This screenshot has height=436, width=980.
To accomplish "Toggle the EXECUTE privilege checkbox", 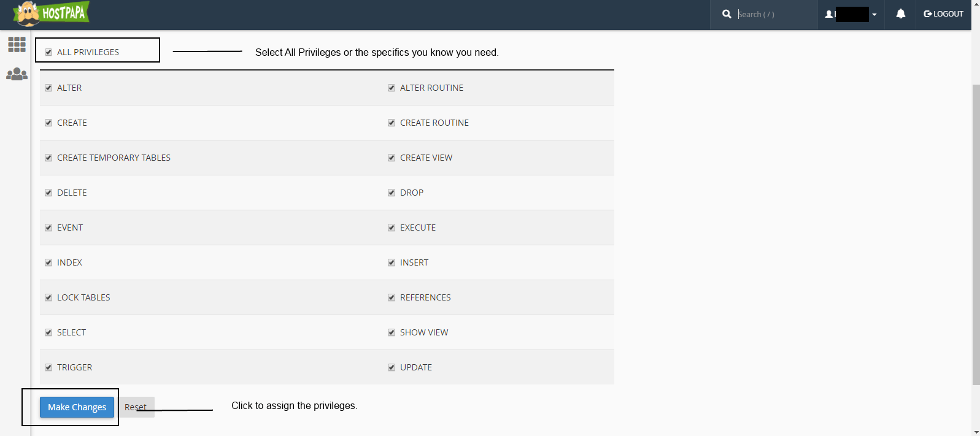I will (392, 228).
